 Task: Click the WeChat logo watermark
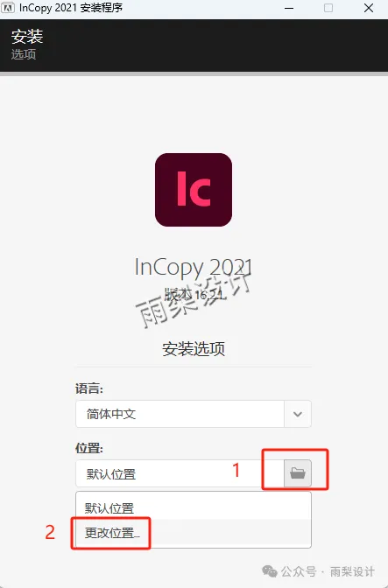[x=270, y=571]
